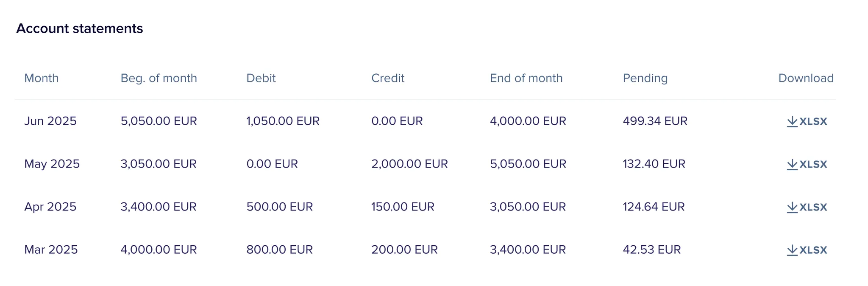Download the May 2025 XLSX statement

[x=807, y=164]
